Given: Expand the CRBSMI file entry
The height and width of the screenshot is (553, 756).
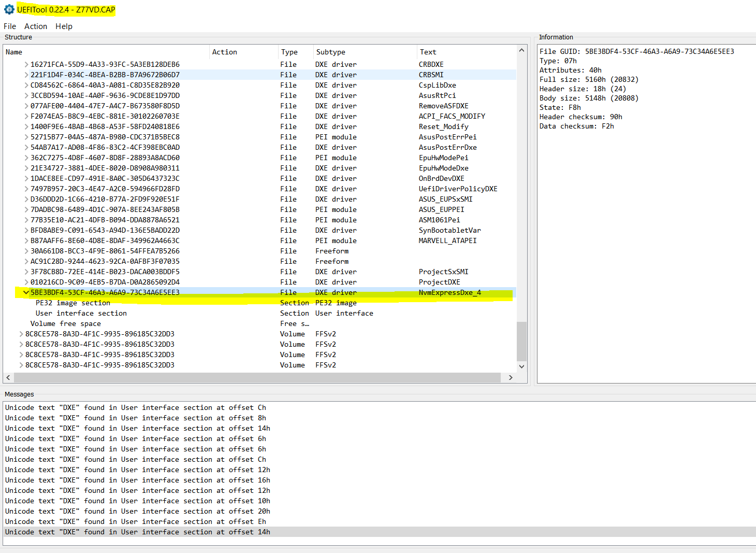Looking at the screenshot, I should [x=26, y=75].
